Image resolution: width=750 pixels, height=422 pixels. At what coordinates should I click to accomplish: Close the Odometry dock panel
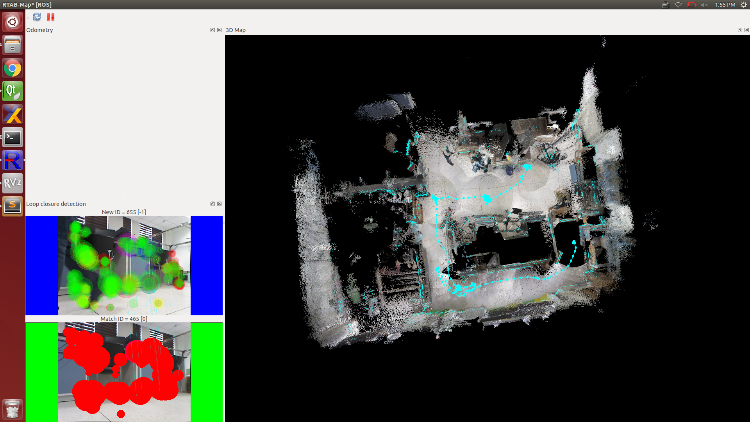click(219, 30)
